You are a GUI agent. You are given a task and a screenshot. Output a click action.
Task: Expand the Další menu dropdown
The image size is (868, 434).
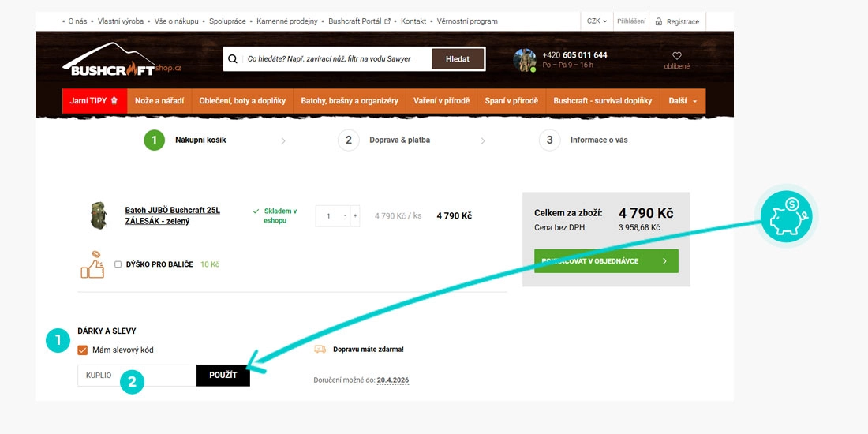point(683,101)
